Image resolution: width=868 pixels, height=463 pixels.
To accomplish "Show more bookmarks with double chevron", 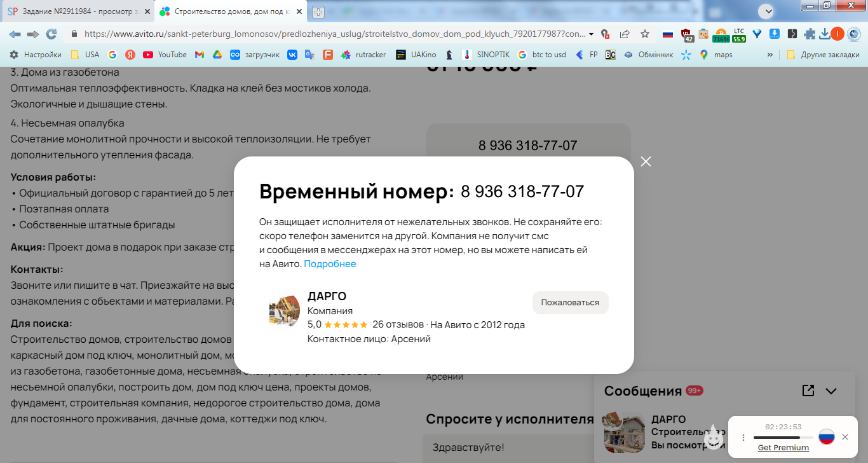I will (770, 55).
